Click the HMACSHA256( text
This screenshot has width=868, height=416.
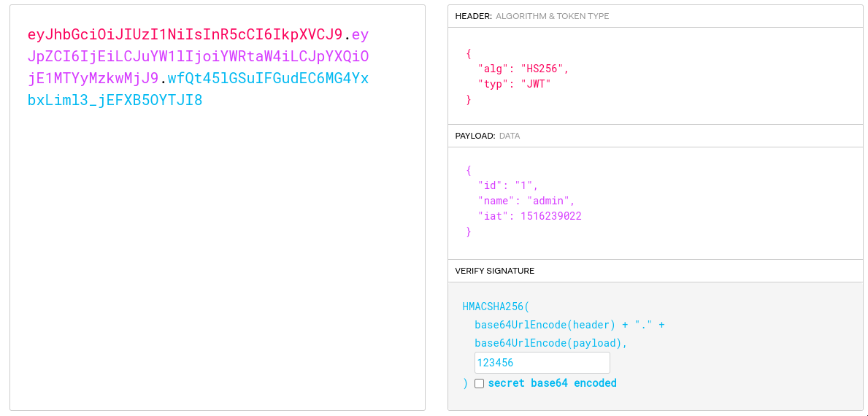tap(496, 307)
